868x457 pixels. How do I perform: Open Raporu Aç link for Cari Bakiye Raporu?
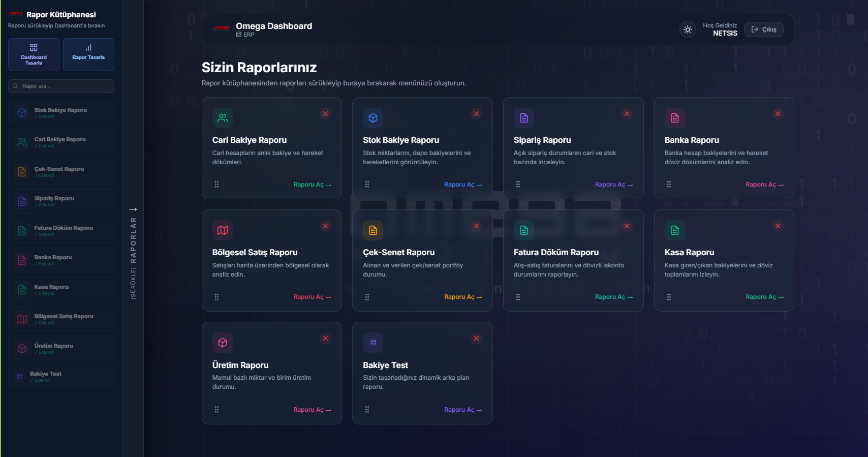point(312,185)
